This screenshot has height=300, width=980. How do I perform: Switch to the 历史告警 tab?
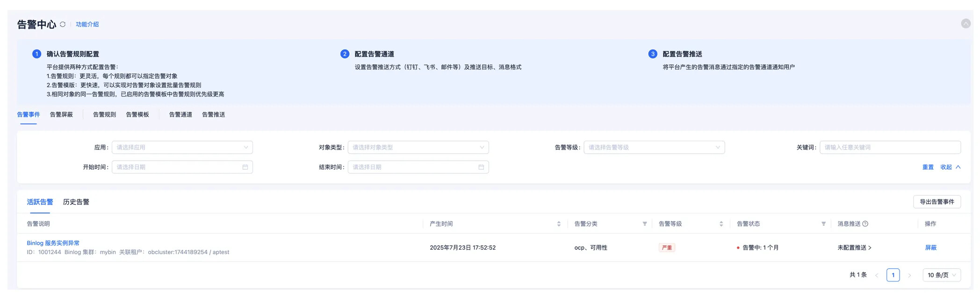click(x=76, y=202)
